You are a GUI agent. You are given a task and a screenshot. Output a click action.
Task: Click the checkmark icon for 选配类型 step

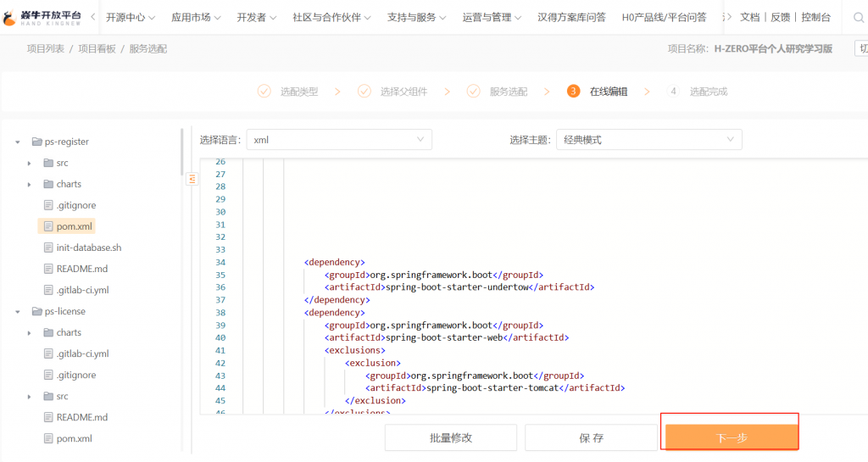coord(264,92)
